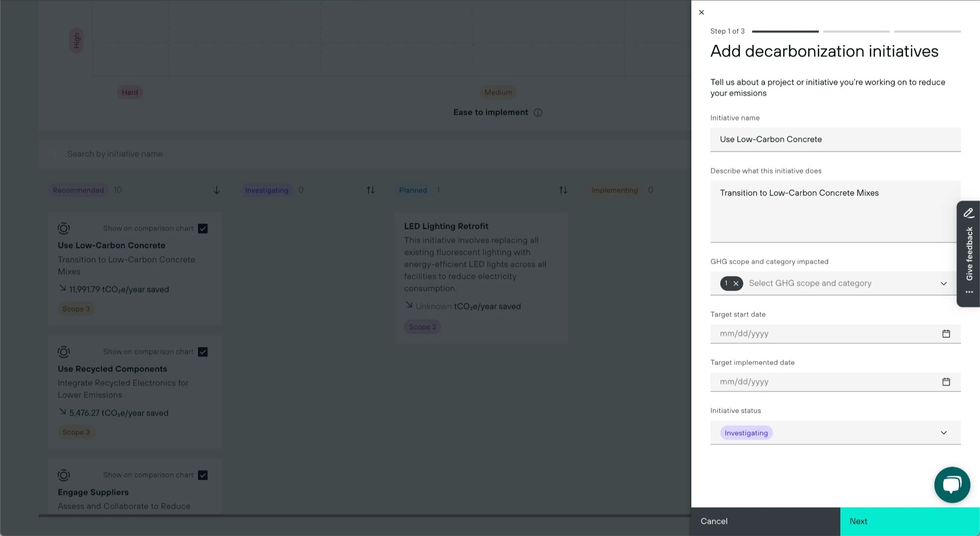
Task: Open the chat support bubble icon
Action: [952, 485]
